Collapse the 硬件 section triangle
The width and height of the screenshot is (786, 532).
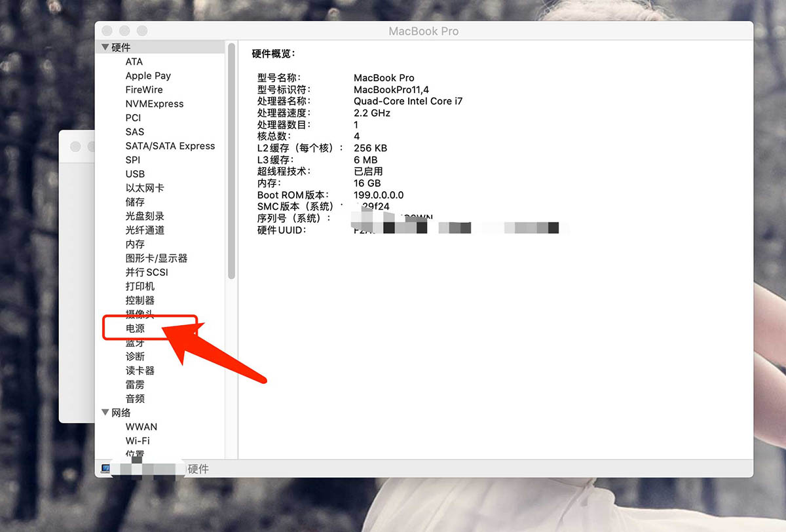click(x=105, y=47)
